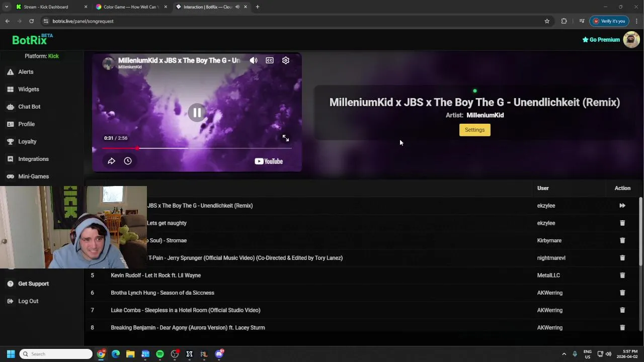
Task: Select Kevin Rudolf - Let It Rock row text
Action: pyautogui.click(x=156, y=276)
